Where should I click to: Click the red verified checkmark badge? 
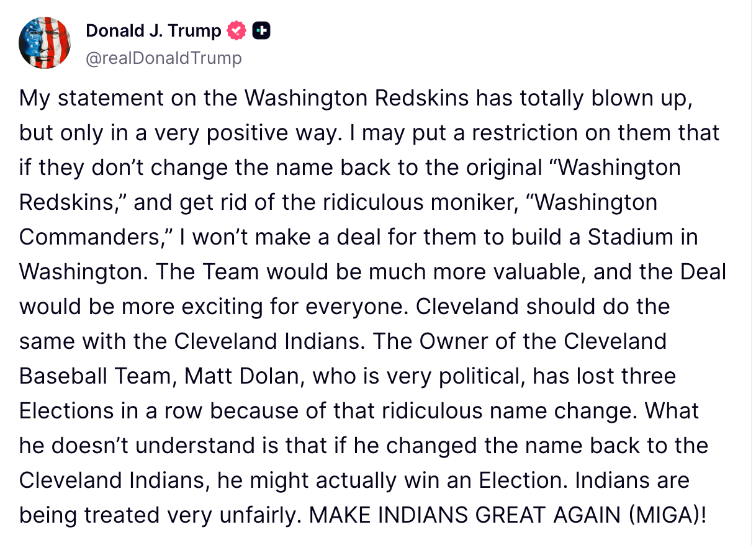[237, 30]
